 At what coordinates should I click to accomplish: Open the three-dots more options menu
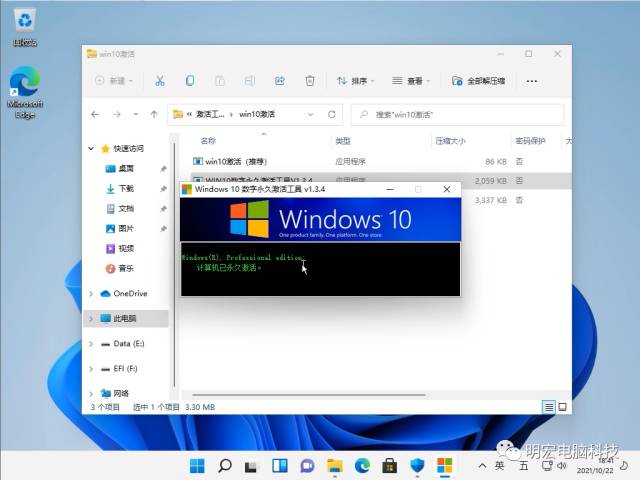531,81
